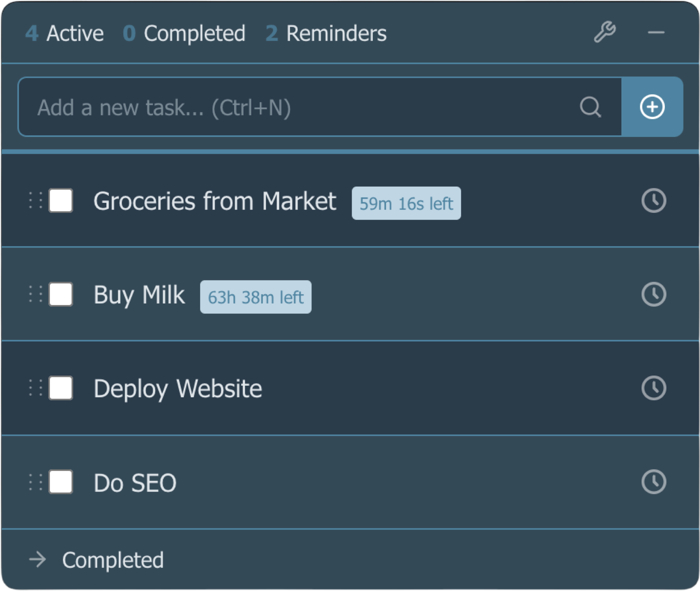
Task: Open settings via the wrench icon
Action: pos(604,32)
